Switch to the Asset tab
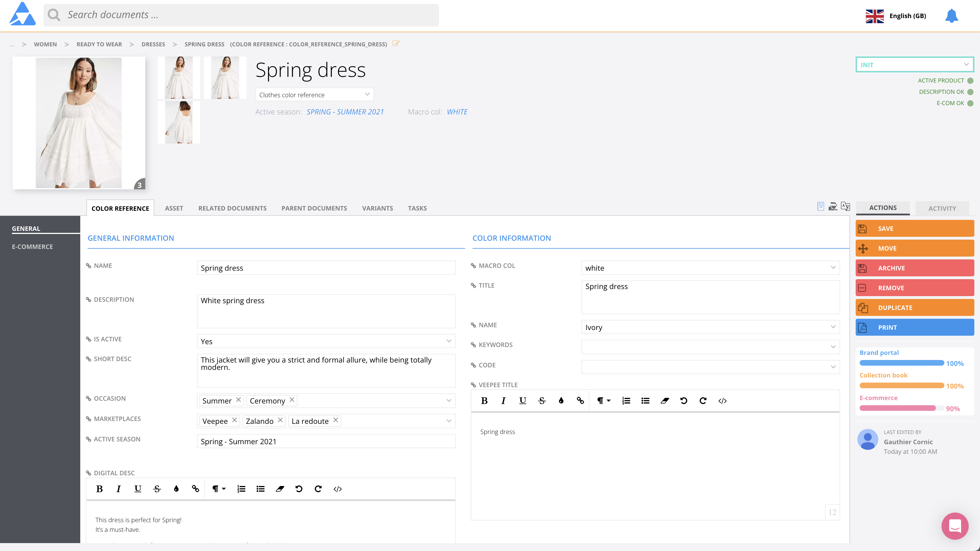 point(174,208)
